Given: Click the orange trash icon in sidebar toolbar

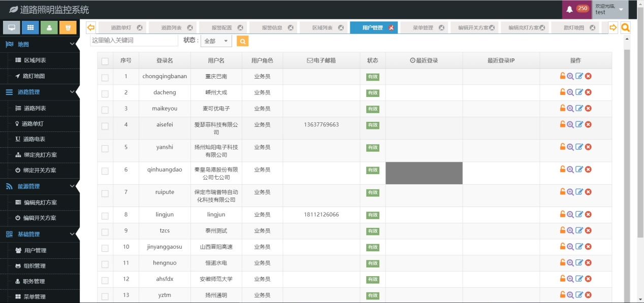Looking at the screenshot, I should pyautogui.click(x=68, y=27).
